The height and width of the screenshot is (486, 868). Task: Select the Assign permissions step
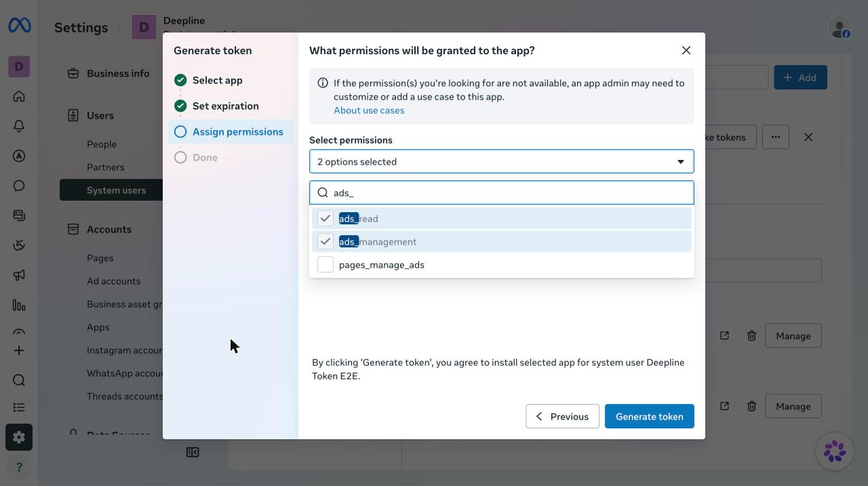click(x=231, y=131)
